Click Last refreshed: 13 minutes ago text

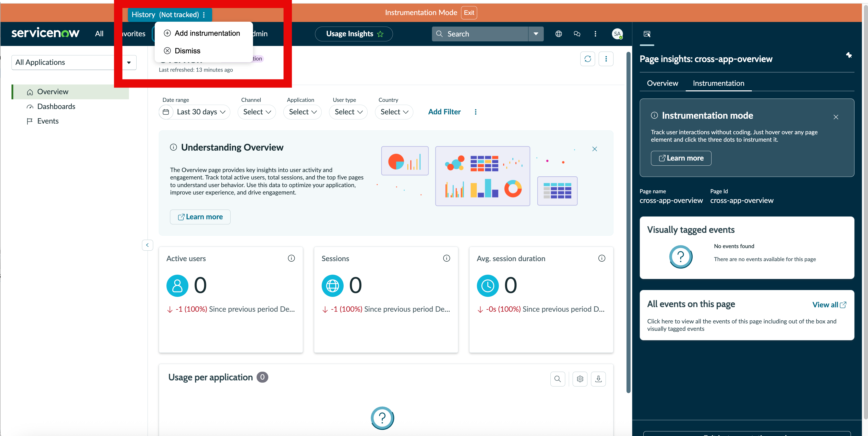(196, 70)
